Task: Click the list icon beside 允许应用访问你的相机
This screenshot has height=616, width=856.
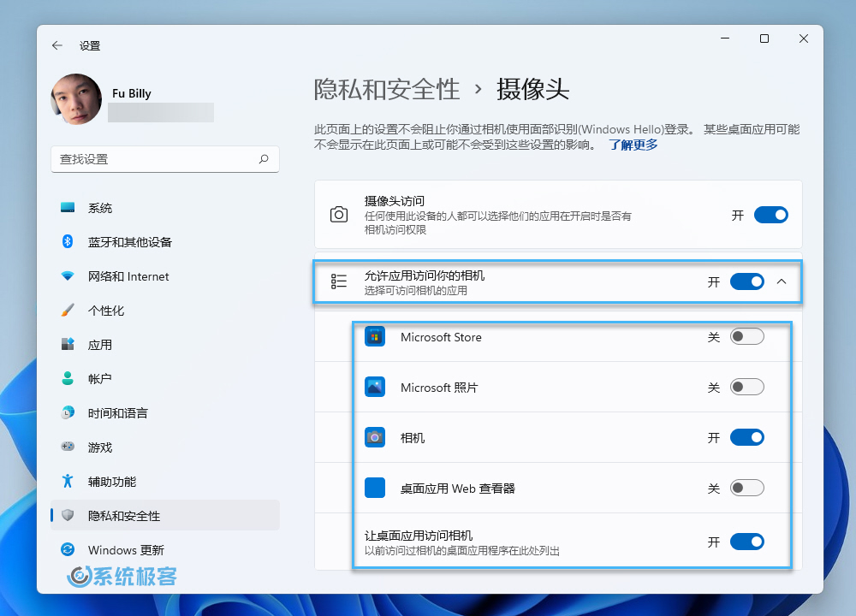Action: (x=338, y=281)
